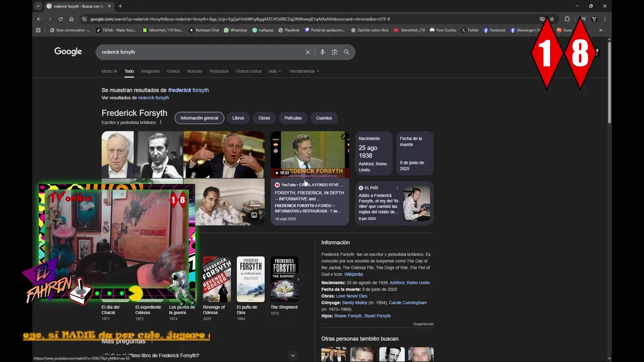Expand the Más dropdown
644x362 pixels.
pyautogui.click(x=275, y=71)
